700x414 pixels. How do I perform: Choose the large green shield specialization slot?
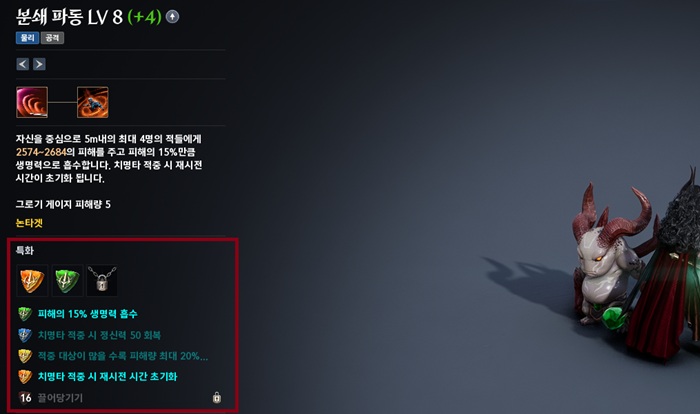[x=67, y=280]
